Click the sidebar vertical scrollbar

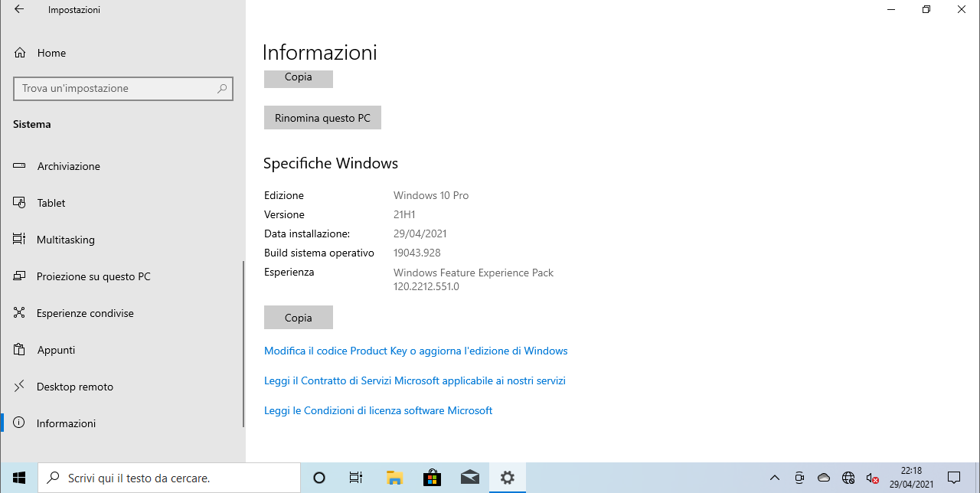[x=243, y=344]
